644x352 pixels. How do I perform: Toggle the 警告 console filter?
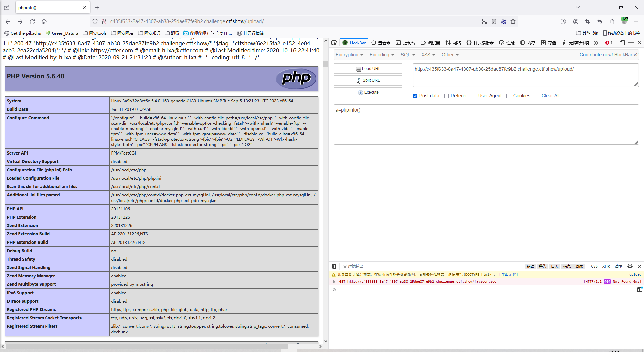coord(543,266)
